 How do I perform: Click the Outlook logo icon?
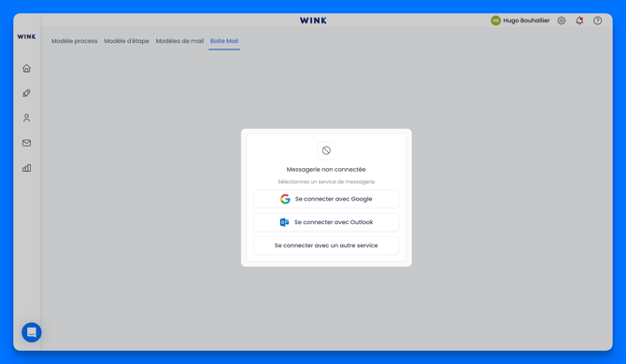coord(284,222)
